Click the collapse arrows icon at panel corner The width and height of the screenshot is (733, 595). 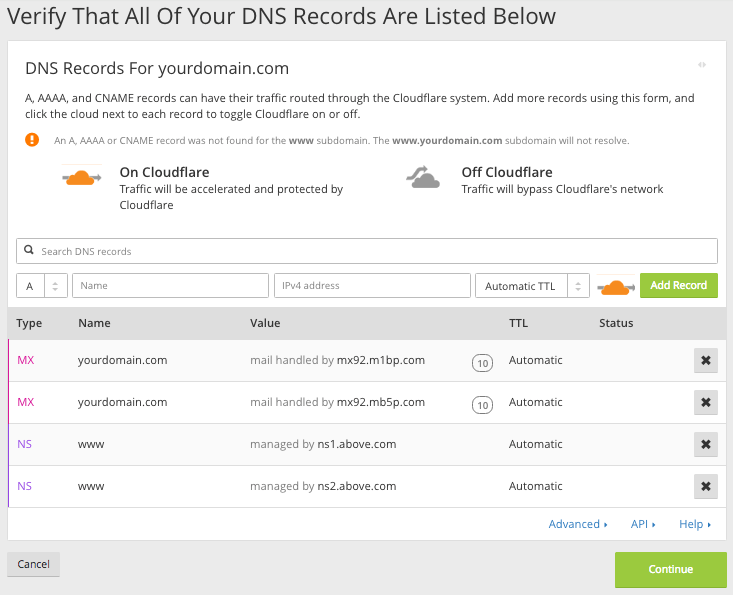coord(702,65)
